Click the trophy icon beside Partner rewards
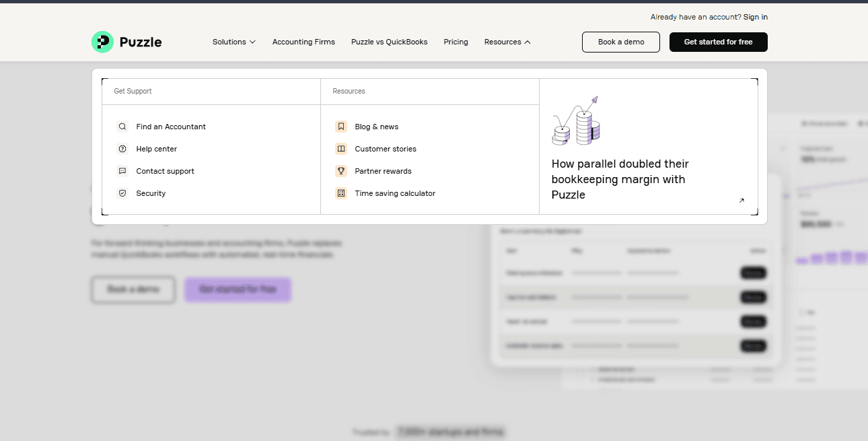This screenshot has width=868, height=441. pos(341,171)
